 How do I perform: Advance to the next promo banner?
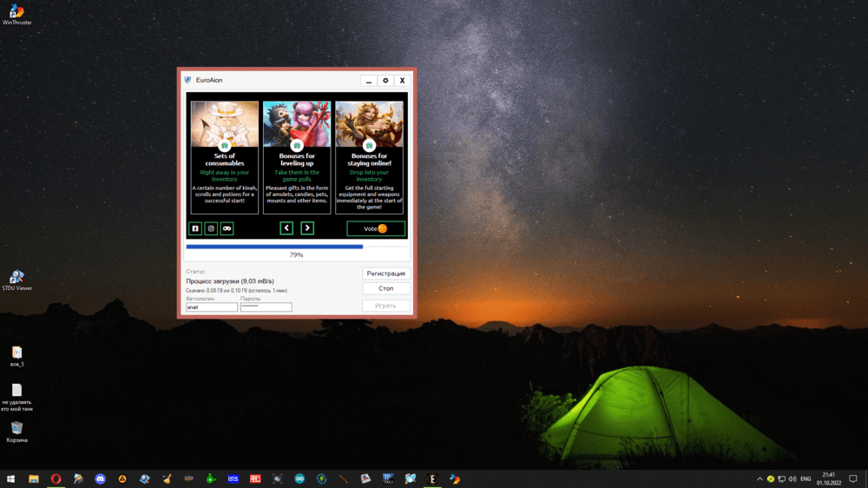click(307, 228)
